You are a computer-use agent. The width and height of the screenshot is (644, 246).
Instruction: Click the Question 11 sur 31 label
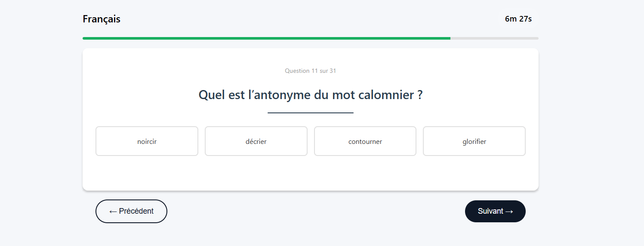[310, 71]
